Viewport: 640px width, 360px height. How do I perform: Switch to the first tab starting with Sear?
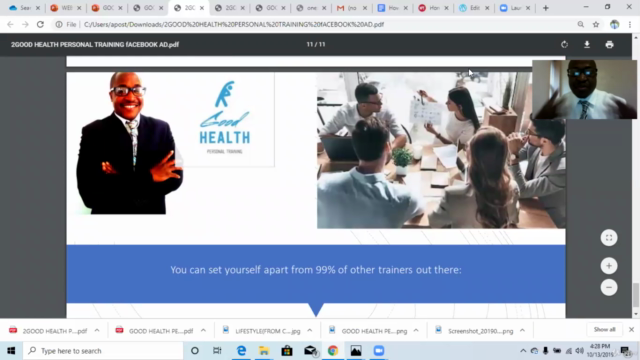click(24, 8)
